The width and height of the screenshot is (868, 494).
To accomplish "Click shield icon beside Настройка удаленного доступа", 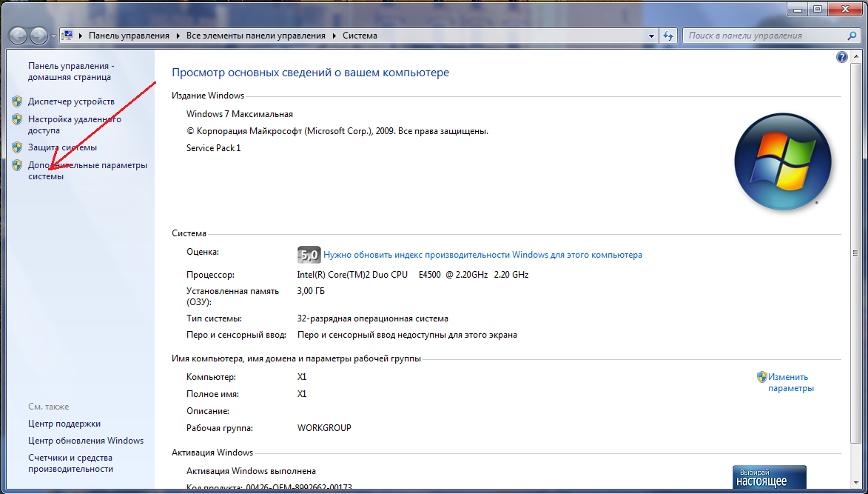I will pyautogui.click(x=17, y=119).
